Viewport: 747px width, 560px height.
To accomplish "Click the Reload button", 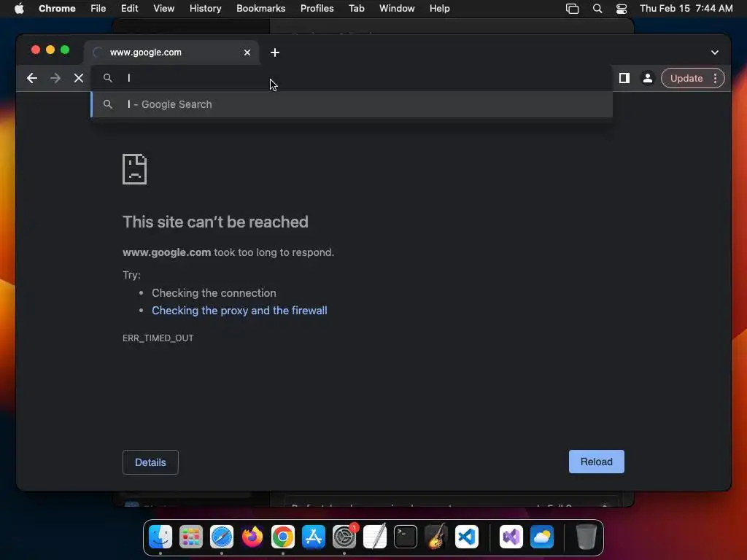I will [x=597, y=462].
